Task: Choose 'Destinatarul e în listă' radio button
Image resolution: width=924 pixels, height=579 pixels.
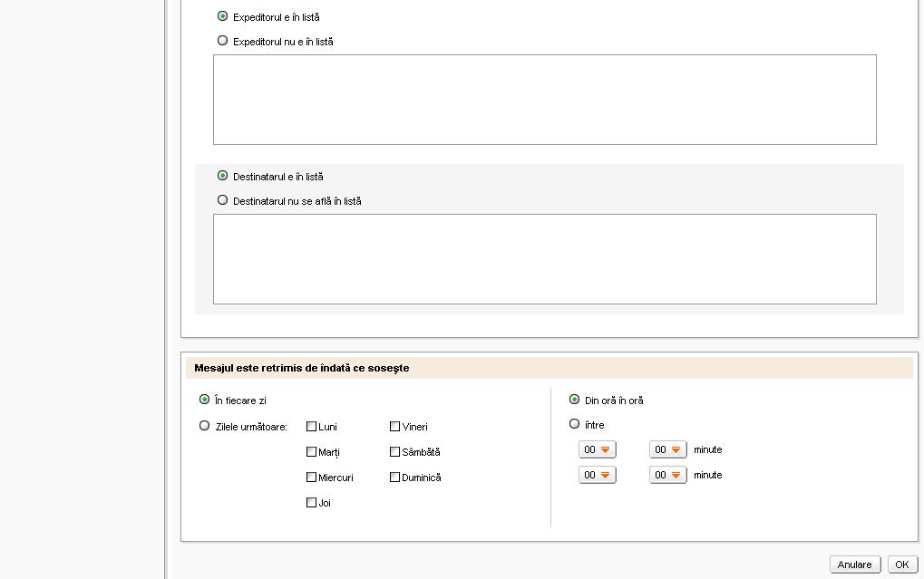Action: 223,176
